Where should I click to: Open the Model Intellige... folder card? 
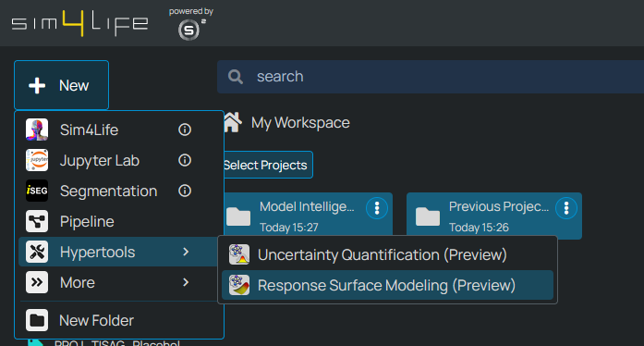tap(308, 216)
